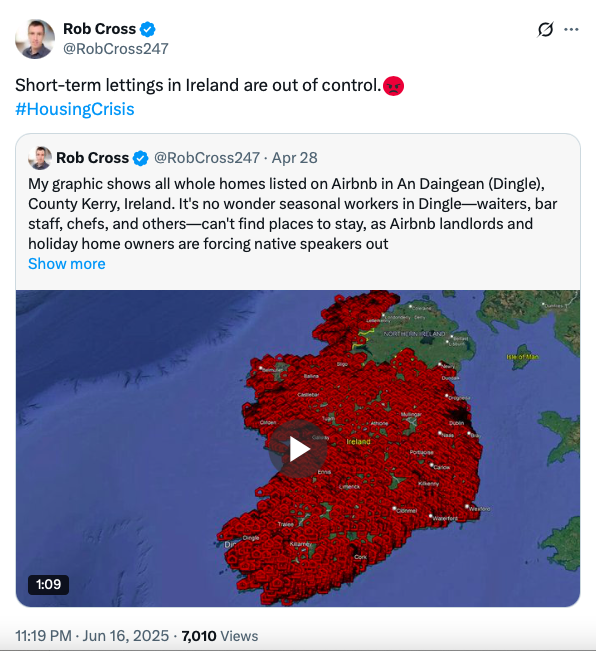Image resolution: width=596 pixels, height=651 pixels.
Task: Click the angry face emoji
Action: click(393, 86)
